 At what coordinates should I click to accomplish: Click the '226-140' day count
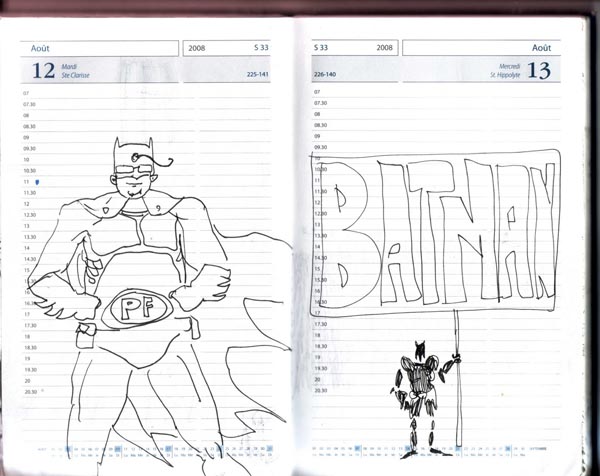[x=325, y=74]
